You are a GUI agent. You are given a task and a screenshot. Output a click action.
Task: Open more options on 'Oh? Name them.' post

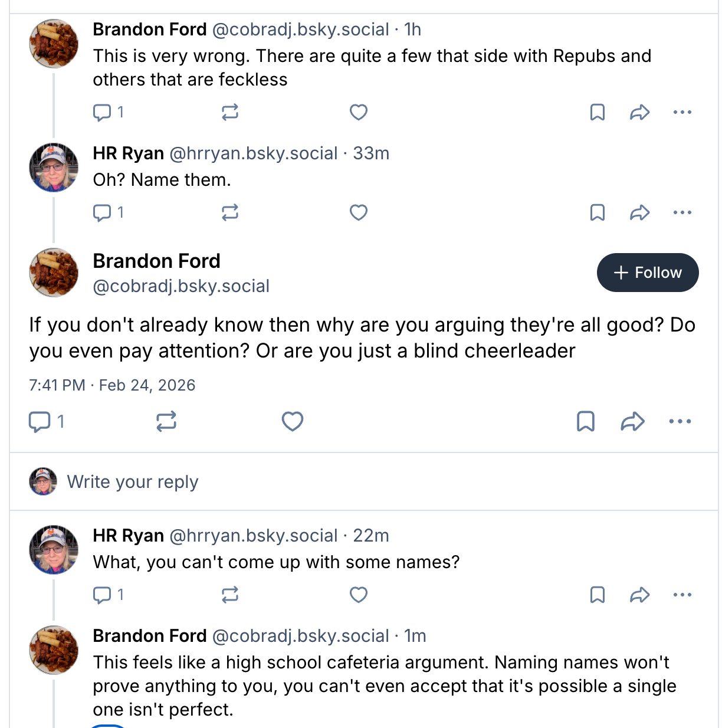point(682,212)
